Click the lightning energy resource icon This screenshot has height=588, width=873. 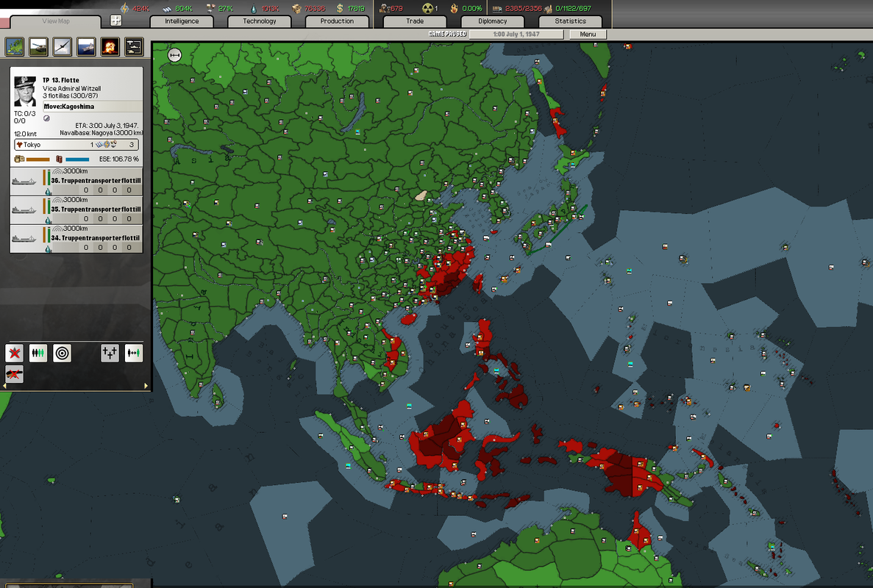pos(125,8)
